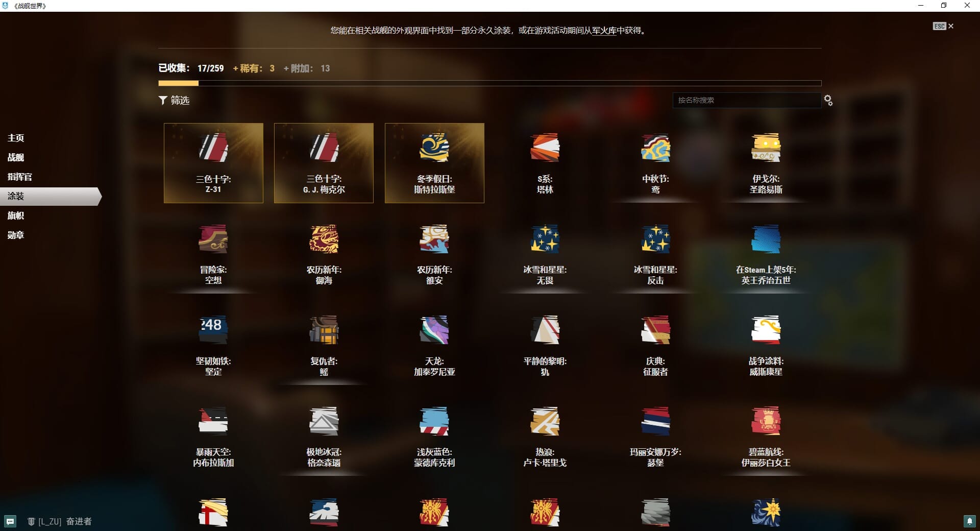The image size is (980, 531).
Task: Select the 农历新年 御海 dragon icon
Action: coord(324,239)
